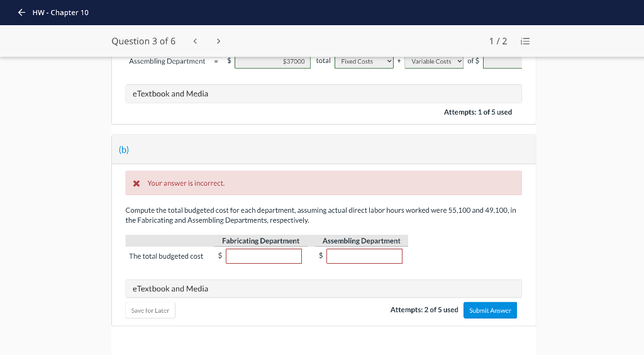
Task: Click the 1 / 2 score indicator
Action: tap(498, 41)
